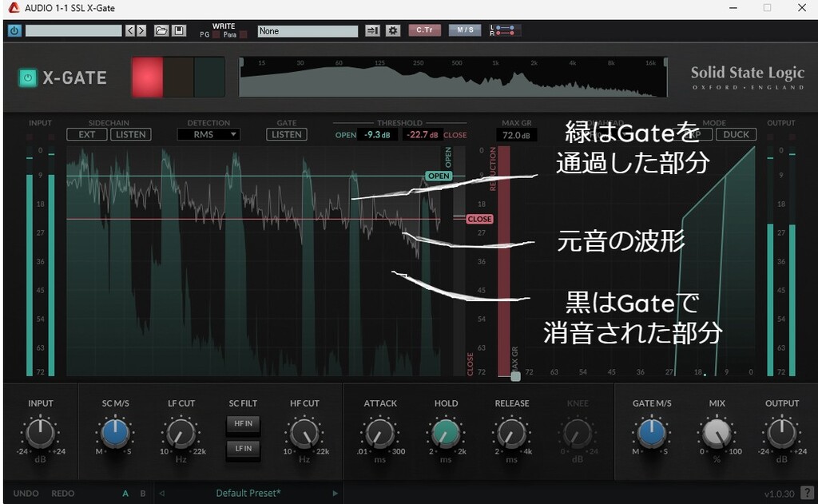This screenshot has width=818, height=504.
Task: Go to previous host preset arrow
Action: (x=130, y=31)
